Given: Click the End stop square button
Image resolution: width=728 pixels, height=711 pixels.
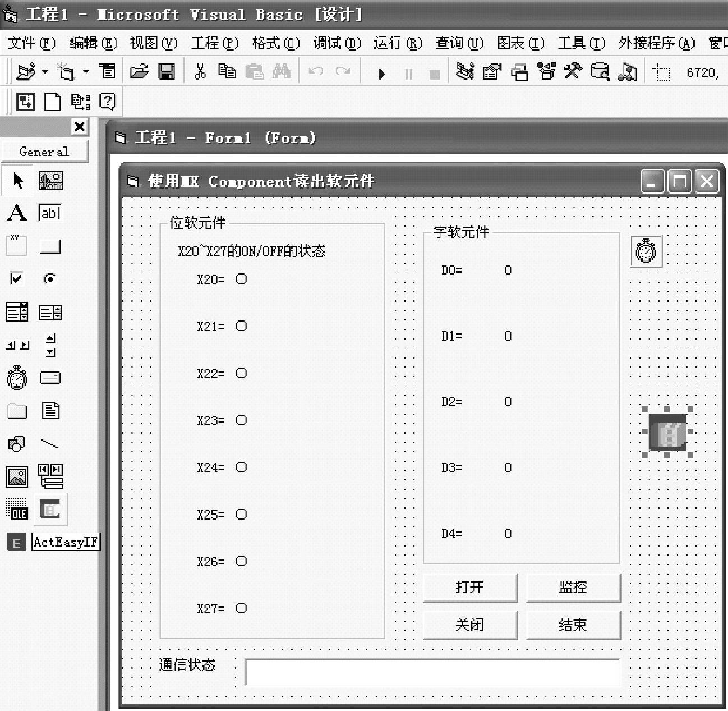Looking at the screenshot, I should tap(435, 74).
